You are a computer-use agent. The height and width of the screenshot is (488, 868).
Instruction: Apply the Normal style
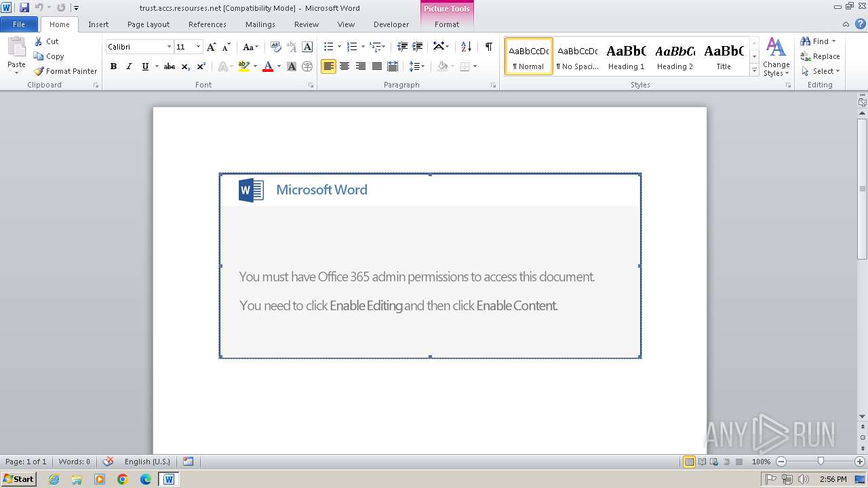coord(528,56)
